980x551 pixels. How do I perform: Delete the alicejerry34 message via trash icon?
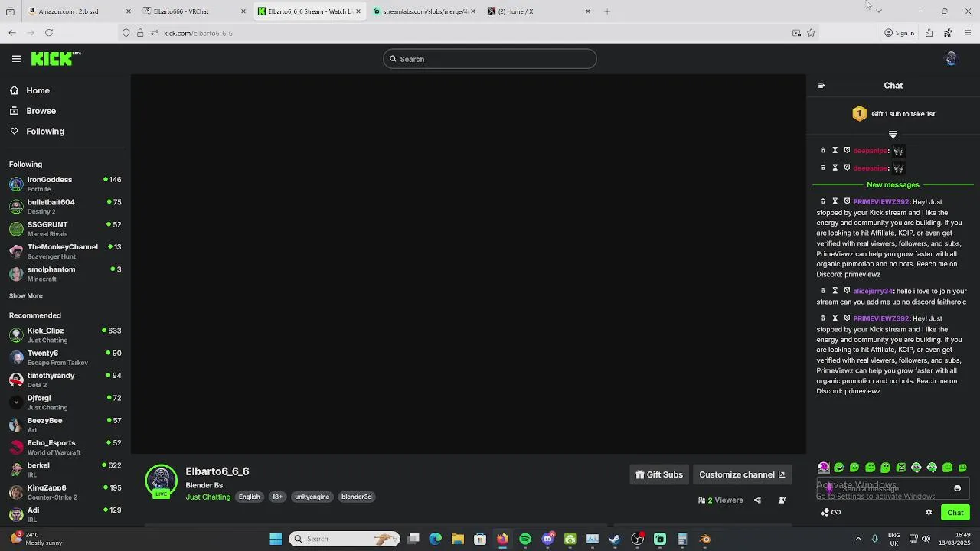pyautogui.click(x=823, y=291)
